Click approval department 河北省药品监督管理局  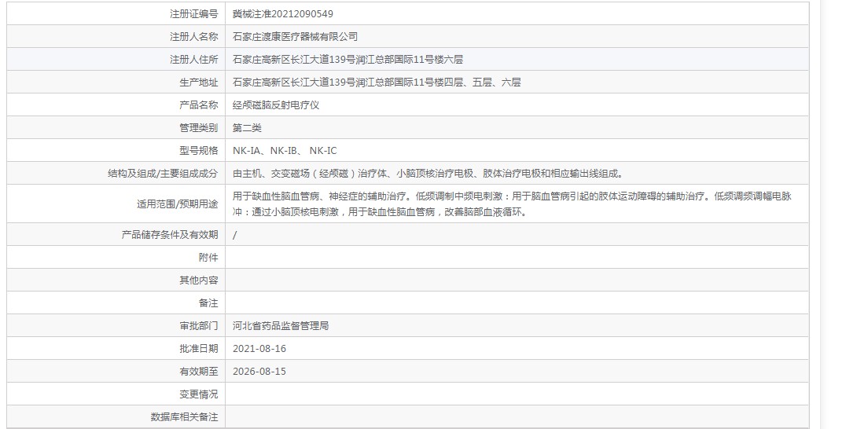tap(281, 325)
